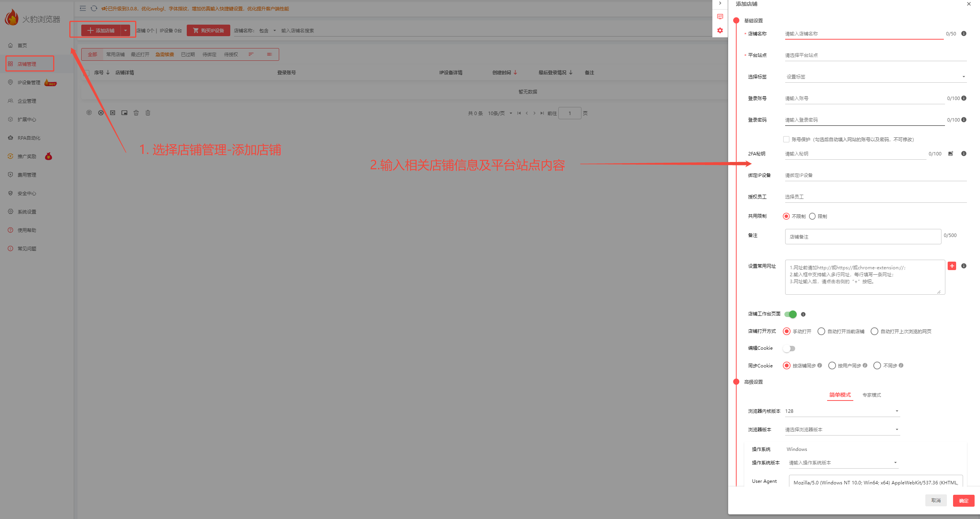Check the 账号保护 checkbox

coord(786,139)
